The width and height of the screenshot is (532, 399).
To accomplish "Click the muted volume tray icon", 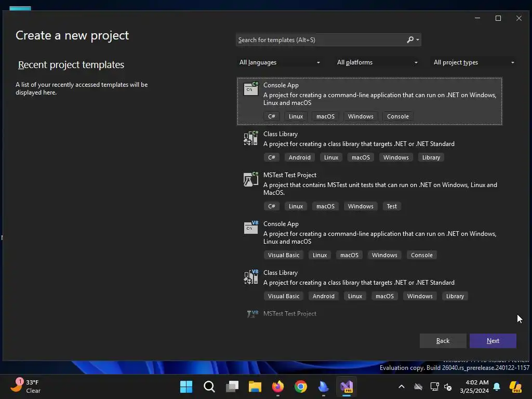I will (448, 387).
